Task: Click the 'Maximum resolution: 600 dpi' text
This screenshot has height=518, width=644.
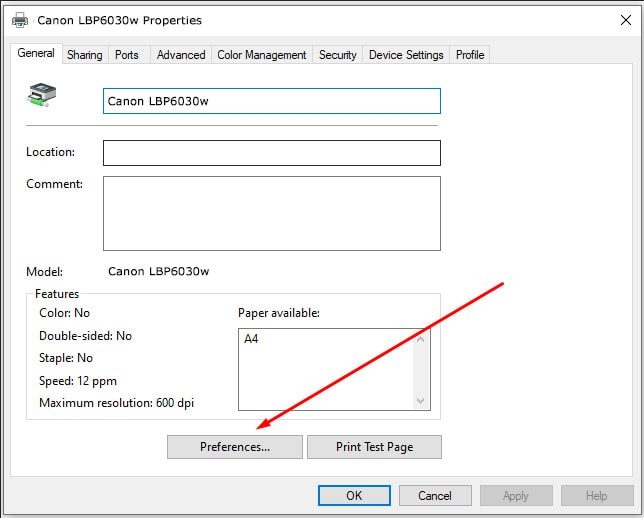Action: pyautogui.click(x=117, y=403)
